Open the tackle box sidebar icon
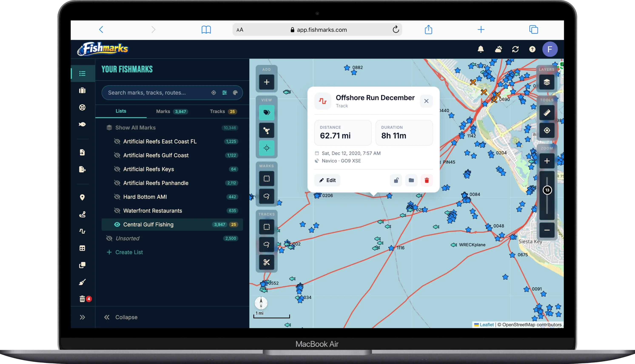 [x=82, y=90]
